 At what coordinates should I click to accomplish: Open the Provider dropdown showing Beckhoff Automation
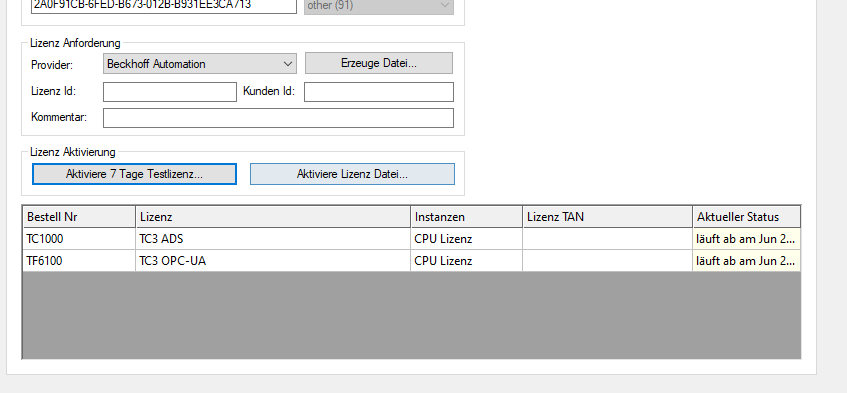(x=199, y=63)
